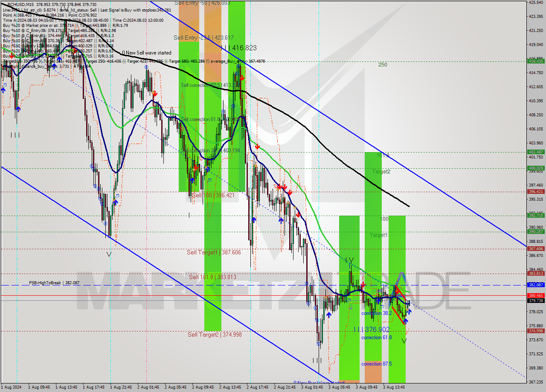The height and width of the screenshot is (392, 546).
Task: Click the 382.087 blue price tag
Action: point(536,285)
